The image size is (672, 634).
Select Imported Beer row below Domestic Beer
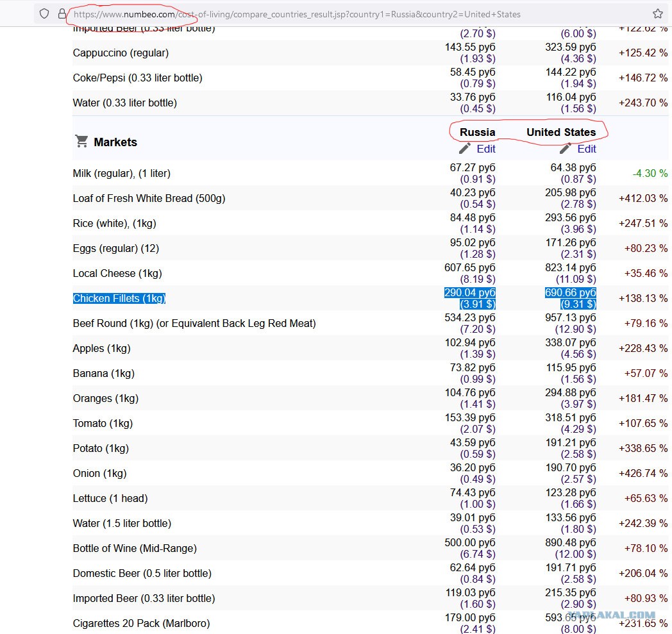(x=144, y=598)
